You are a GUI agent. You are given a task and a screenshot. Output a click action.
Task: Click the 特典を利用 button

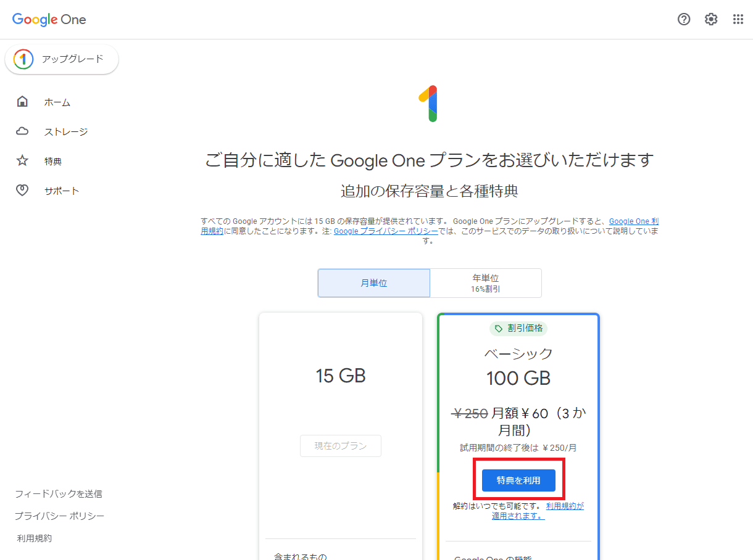(x=518, y=480)
